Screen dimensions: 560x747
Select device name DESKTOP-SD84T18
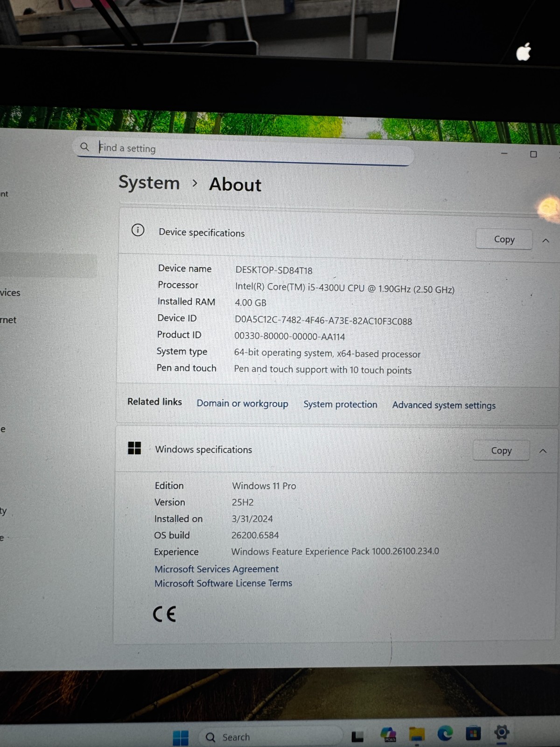point(274,270)
